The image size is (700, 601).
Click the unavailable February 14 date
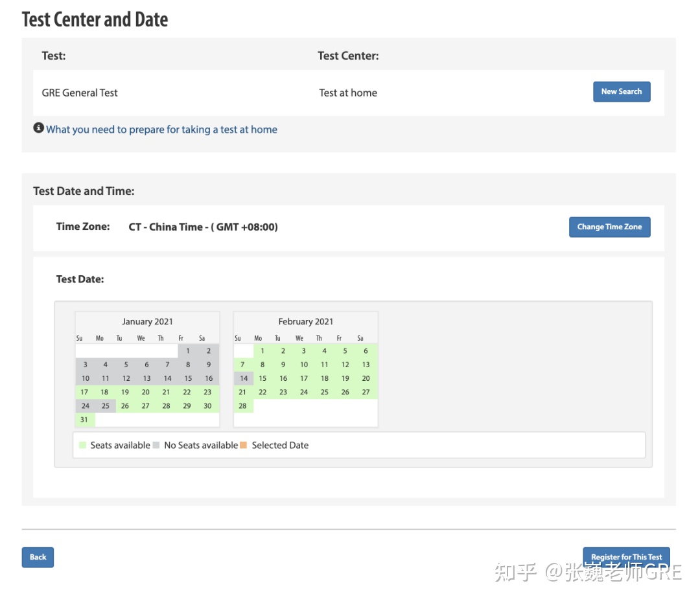click(244, 379)
